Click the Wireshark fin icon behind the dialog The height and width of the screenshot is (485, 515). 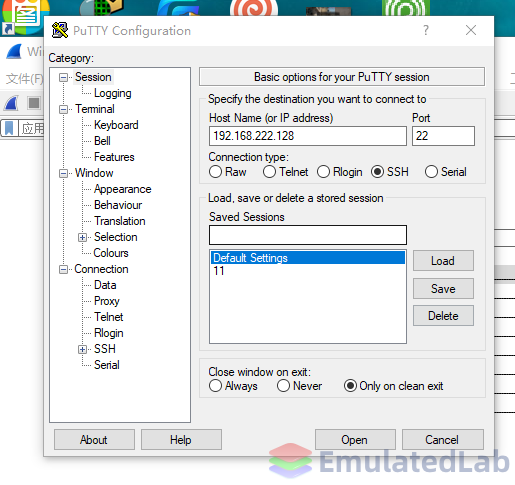coord(14,52)
